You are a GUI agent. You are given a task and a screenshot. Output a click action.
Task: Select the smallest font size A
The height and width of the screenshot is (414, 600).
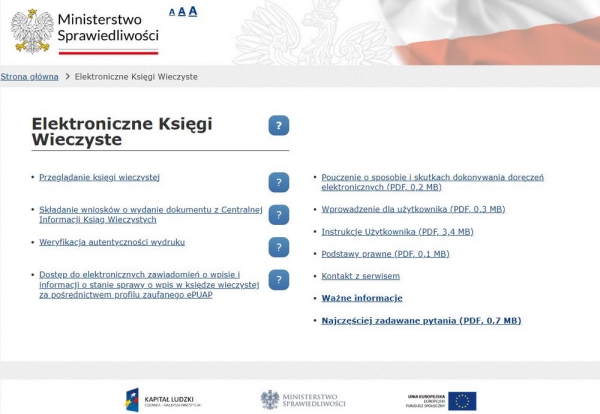(x=171, y=13)
